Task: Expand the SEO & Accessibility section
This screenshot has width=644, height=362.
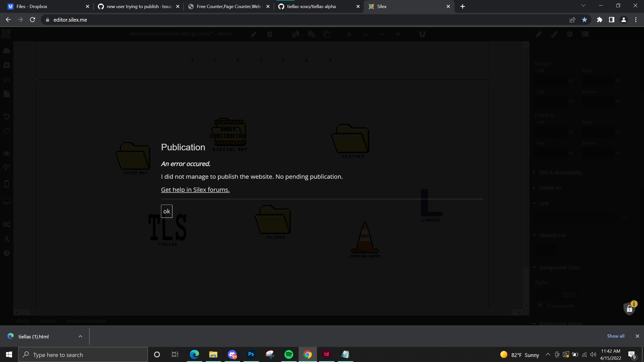Action: 535,172
